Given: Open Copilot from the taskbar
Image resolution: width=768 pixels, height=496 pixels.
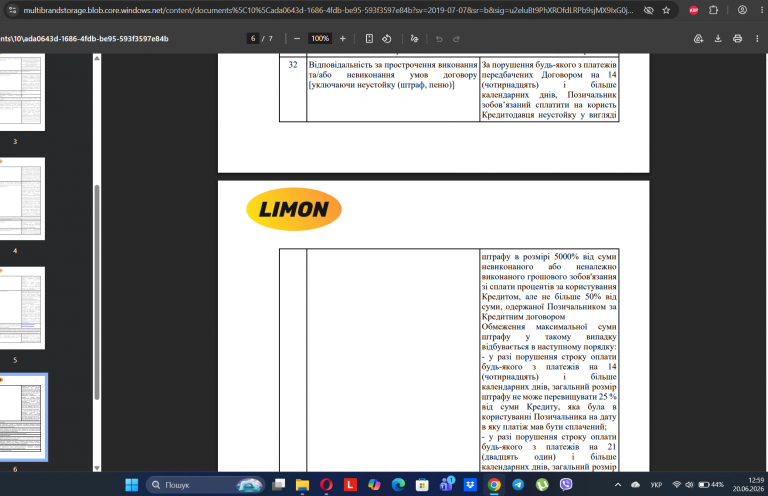Looking at the screenshot, I should pos(374,485).
